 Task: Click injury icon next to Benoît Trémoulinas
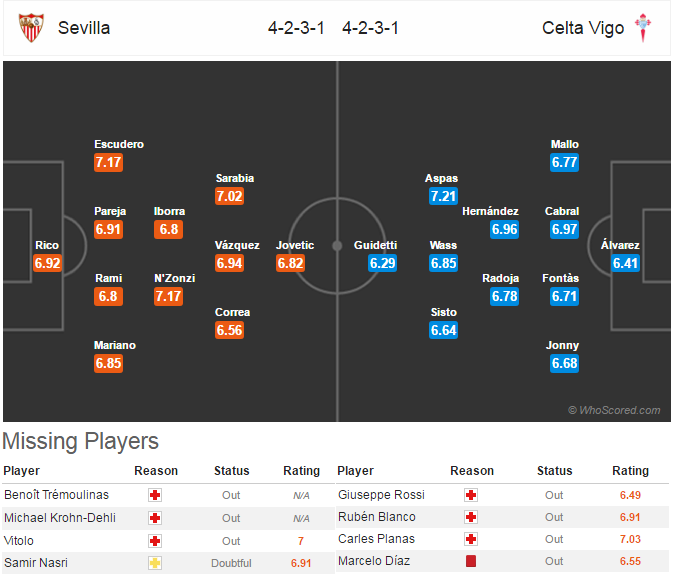(155, 495)
